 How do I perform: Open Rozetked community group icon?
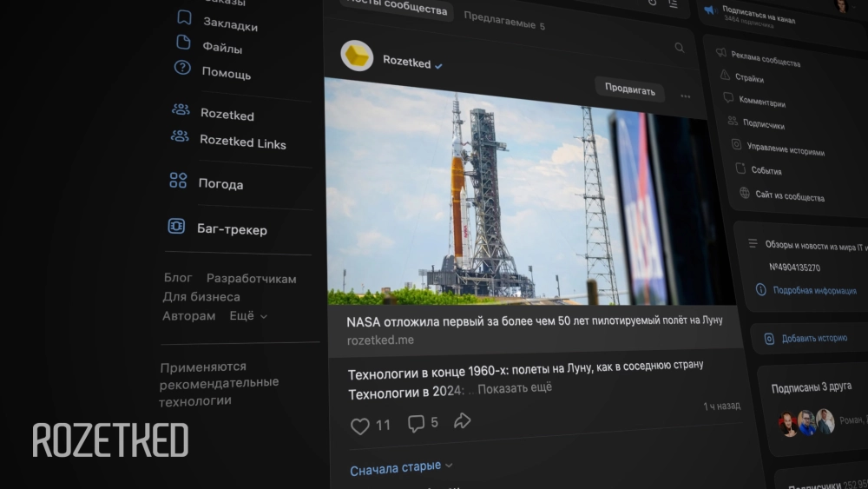pyautogui.click(x=181, y=109)
